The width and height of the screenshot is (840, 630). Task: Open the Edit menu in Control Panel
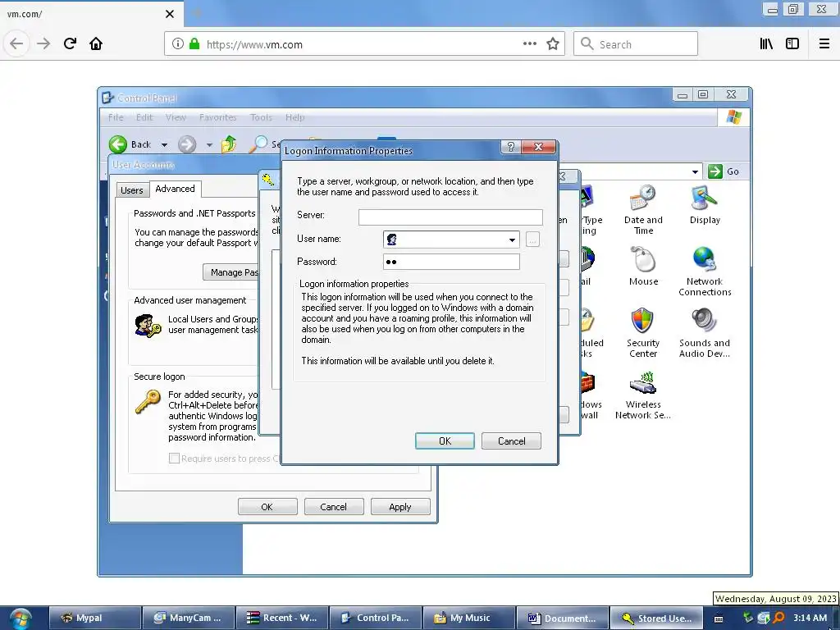click(x=144, y=117)
